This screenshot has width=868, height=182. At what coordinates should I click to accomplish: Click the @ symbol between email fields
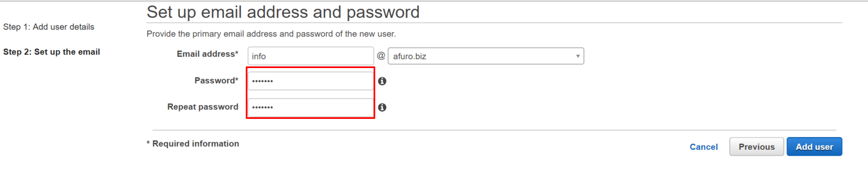tap(381, 56)
